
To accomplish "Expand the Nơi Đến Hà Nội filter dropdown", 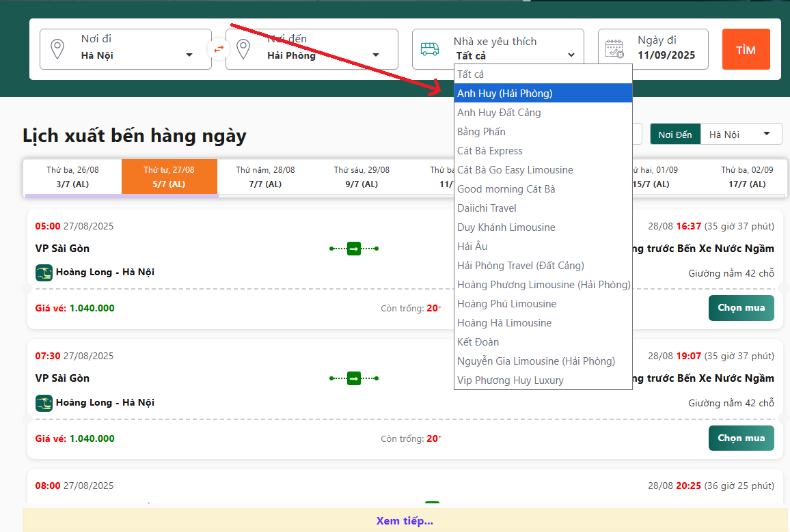I will pyautogui.click(x=741, y=135).
